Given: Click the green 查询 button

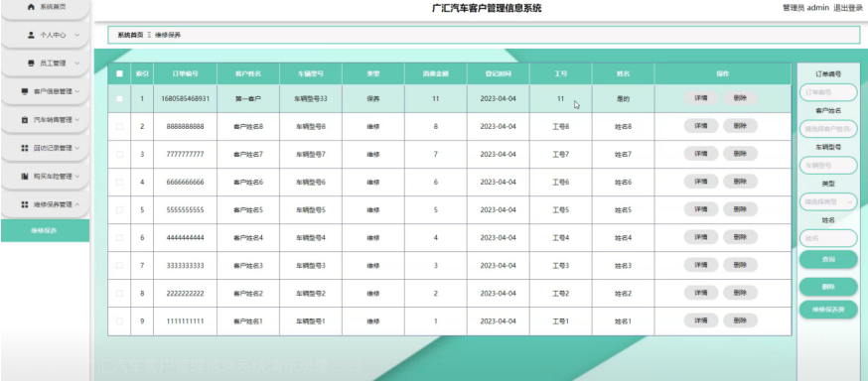Looking at the screenshot, I should 828,259.
